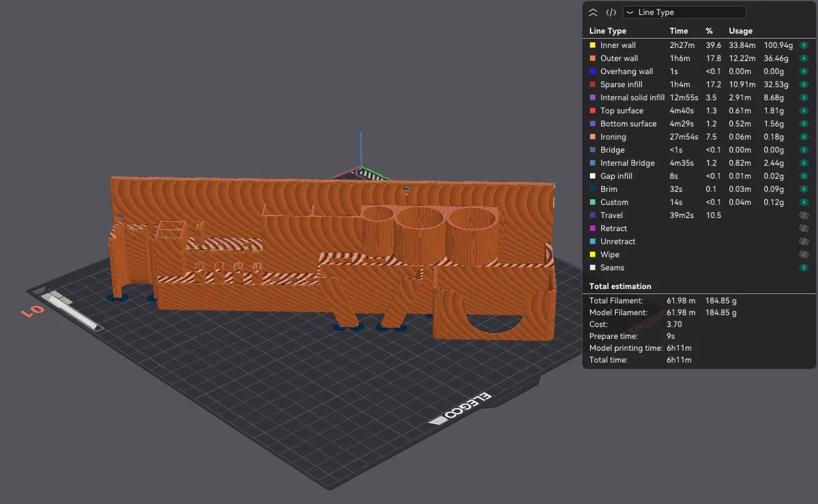This screenshot has height=504, width=818.
Task: Hide Internal Bridge with its eye icon
Action: click(x=804, y=163)
